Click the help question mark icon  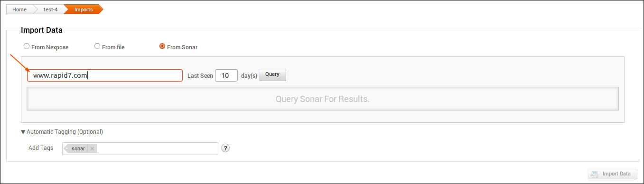click(x=226, y=148)
